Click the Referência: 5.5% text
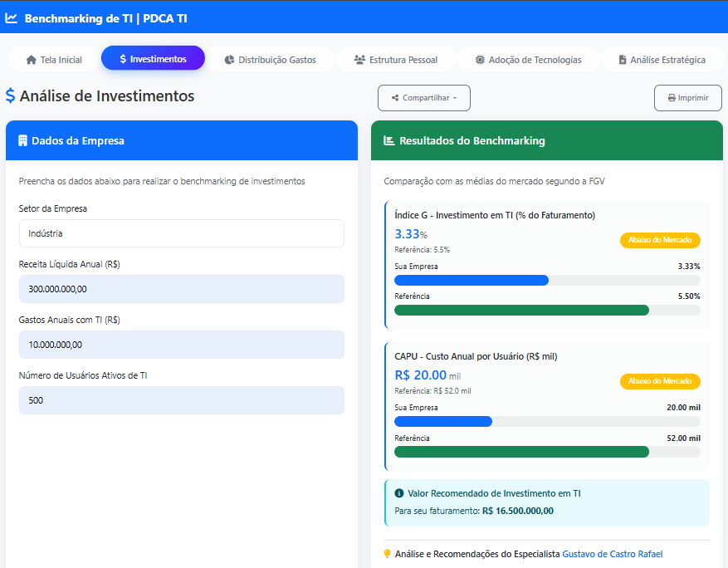 click(422, 250)
